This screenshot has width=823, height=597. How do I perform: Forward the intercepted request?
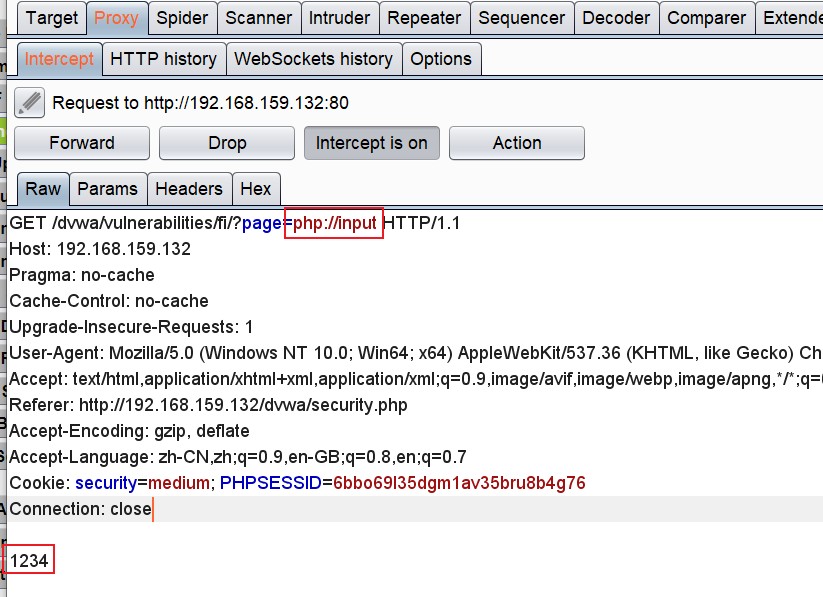(81, 142)
